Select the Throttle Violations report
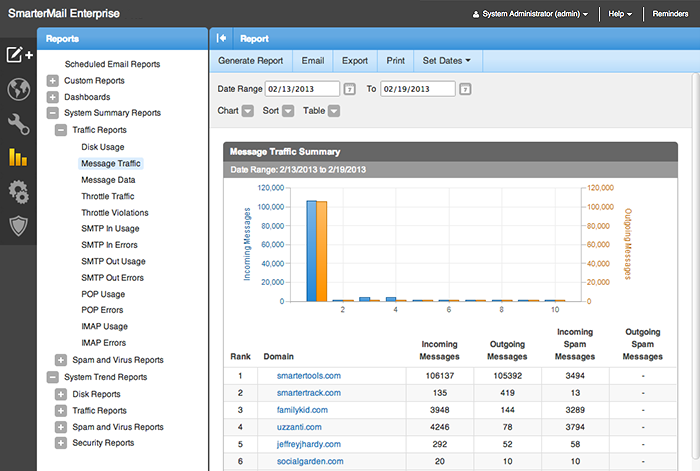 [x=115, y=213]
